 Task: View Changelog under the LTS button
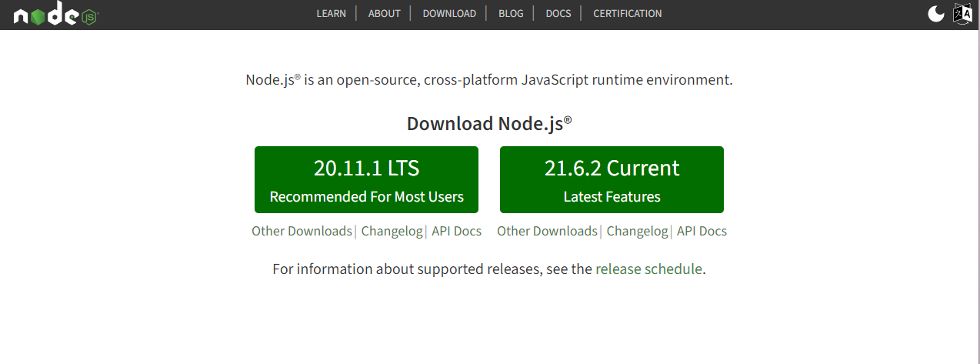(x=392, y=231)
